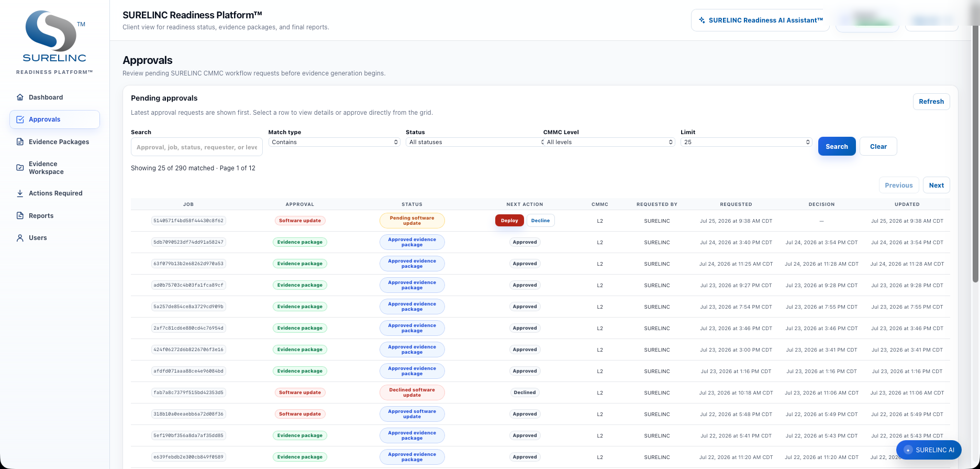The height and width of the screenshot is (469, 980).
Task: Go to Next page of approvals
Action: click(936, 186)
